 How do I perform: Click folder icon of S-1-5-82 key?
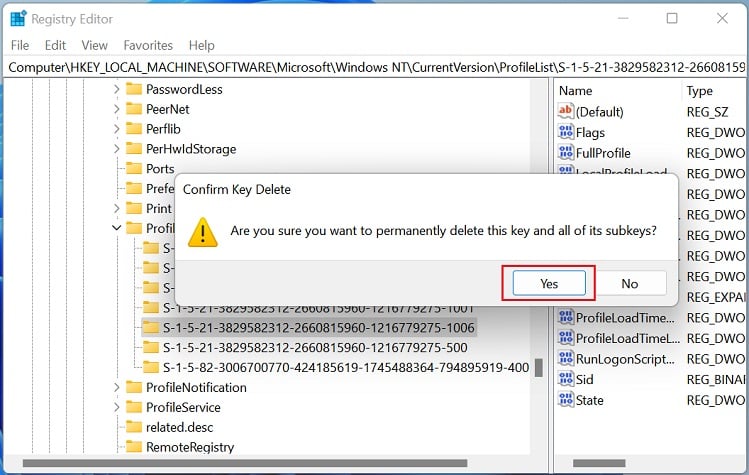[x=151, y=367]
